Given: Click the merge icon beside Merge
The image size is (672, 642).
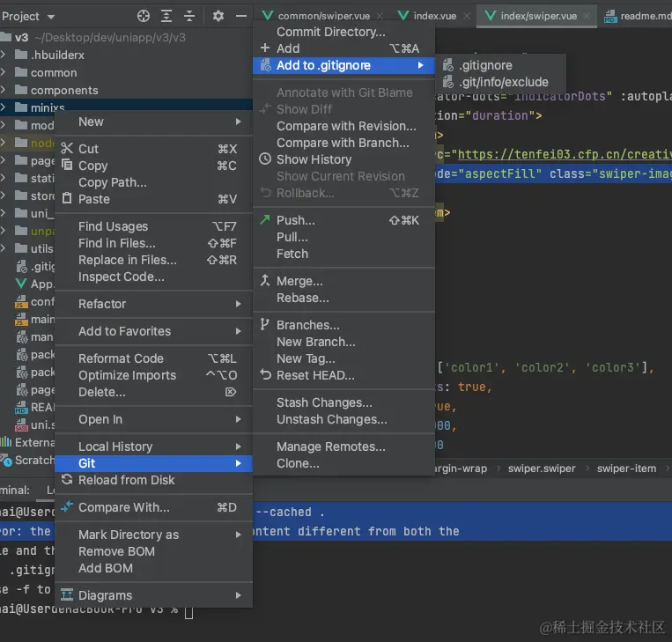Looking at the screenshot, I should pyautogui.click(x=265, y=280).
